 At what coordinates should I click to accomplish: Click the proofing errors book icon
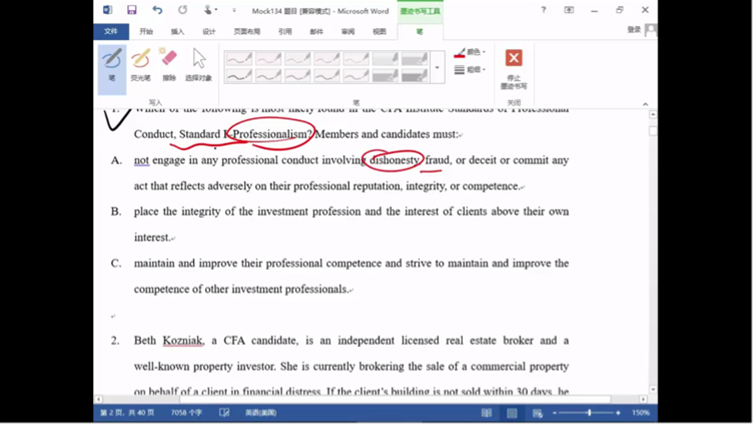[x=224, y=412]
